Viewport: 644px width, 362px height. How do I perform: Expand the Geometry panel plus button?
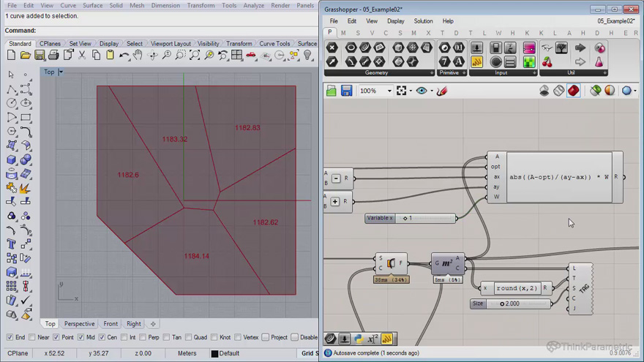[432, 72]
